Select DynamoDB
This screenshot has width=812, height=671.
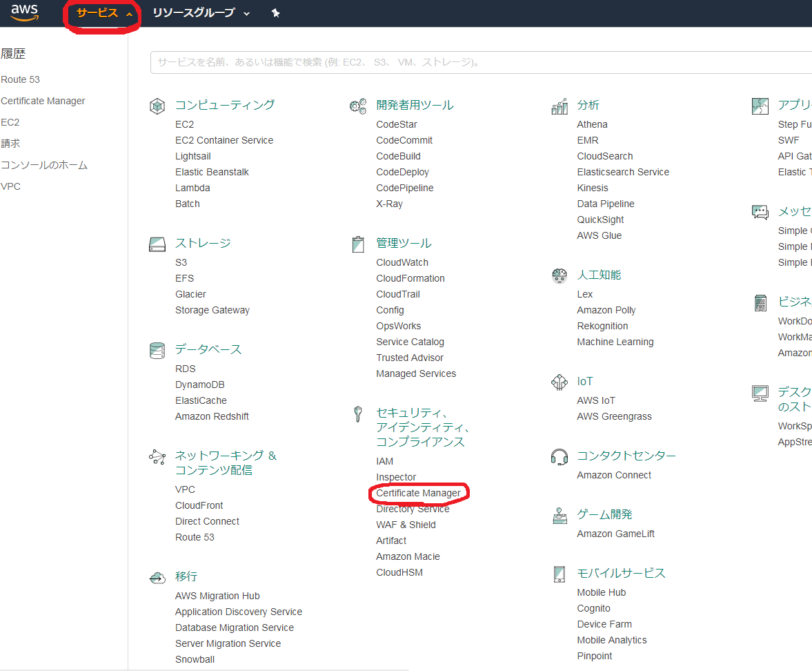(200, 385)
